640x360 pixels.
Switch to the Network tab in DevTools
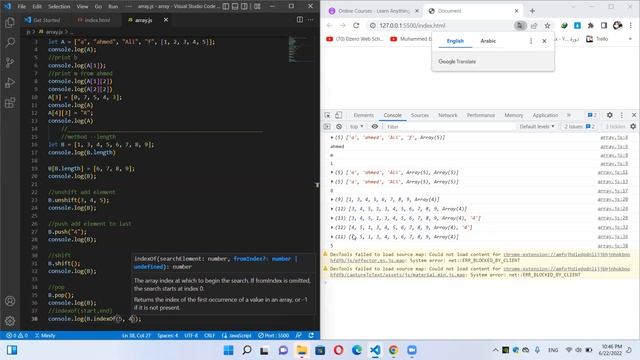[448, 115]
